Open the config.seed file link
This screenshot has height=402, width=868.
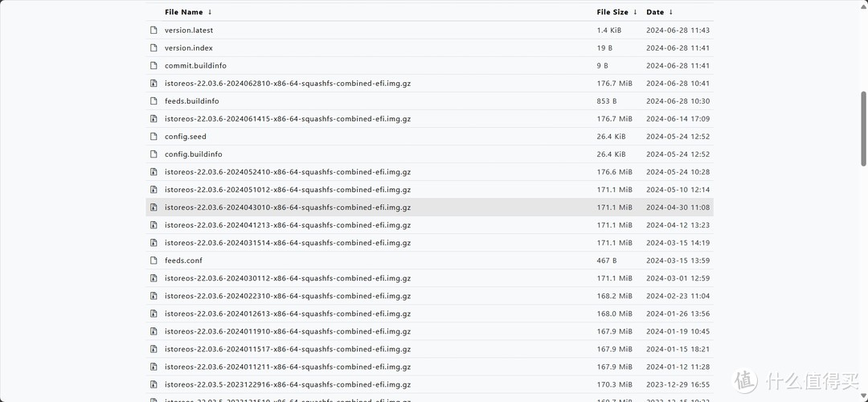click(x=186, y=137)
